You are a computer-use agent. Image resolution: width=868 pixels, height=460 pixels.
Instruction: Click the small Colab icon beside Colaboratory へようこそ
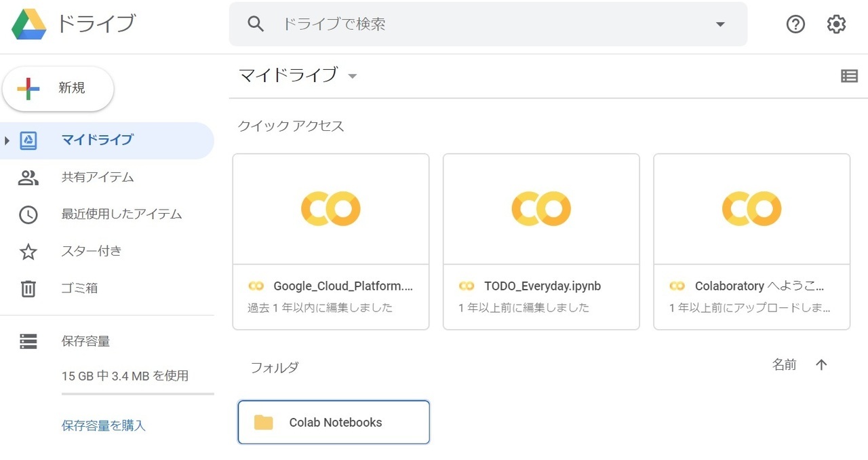coord(677,286)
